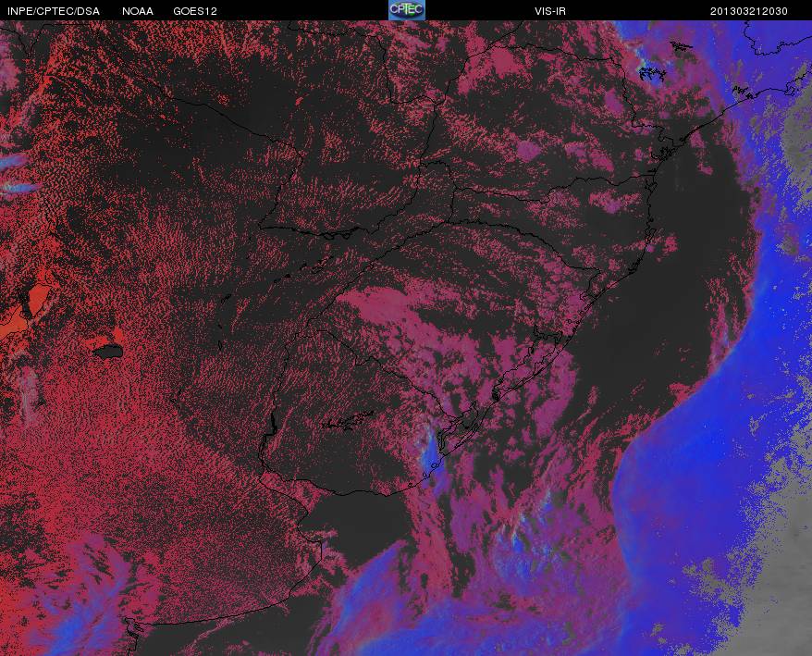Click the black lake on the left

pos(108,352)
